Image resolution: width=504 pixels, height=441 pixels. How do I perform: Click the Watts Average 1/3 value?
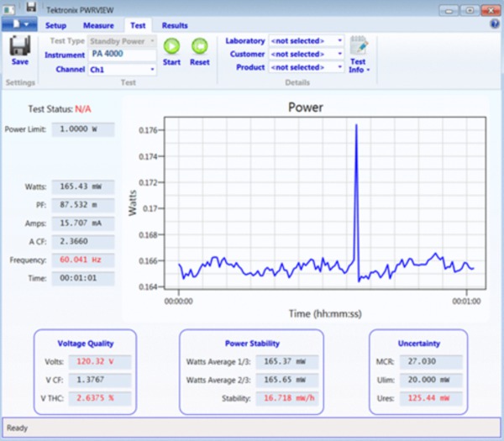(x=287, y=361)
